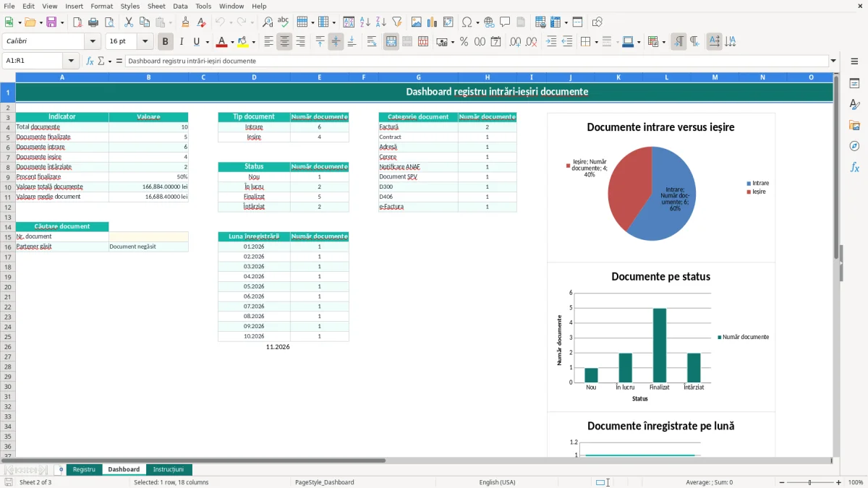Viewport: 868px width, 488px height.
Task: Open the Sheet menu
Action: (156, 6)
